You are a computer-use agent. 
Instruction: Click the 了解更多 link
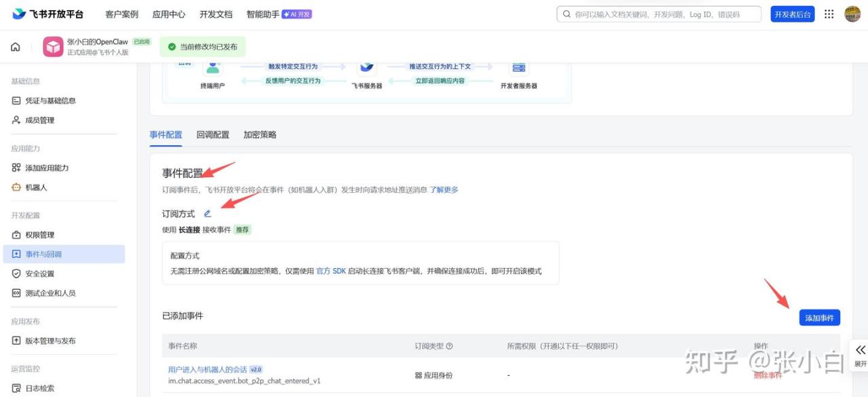(x=443, y=190)
